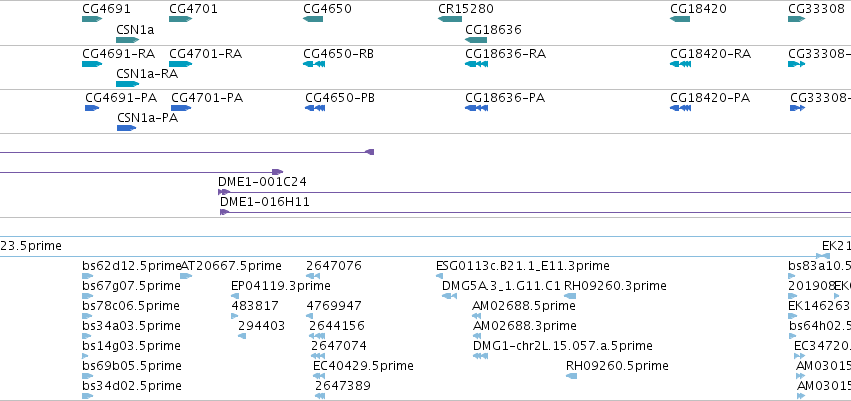
Task: Select the 2647076 feature glyph
Action: coord(313,276)
